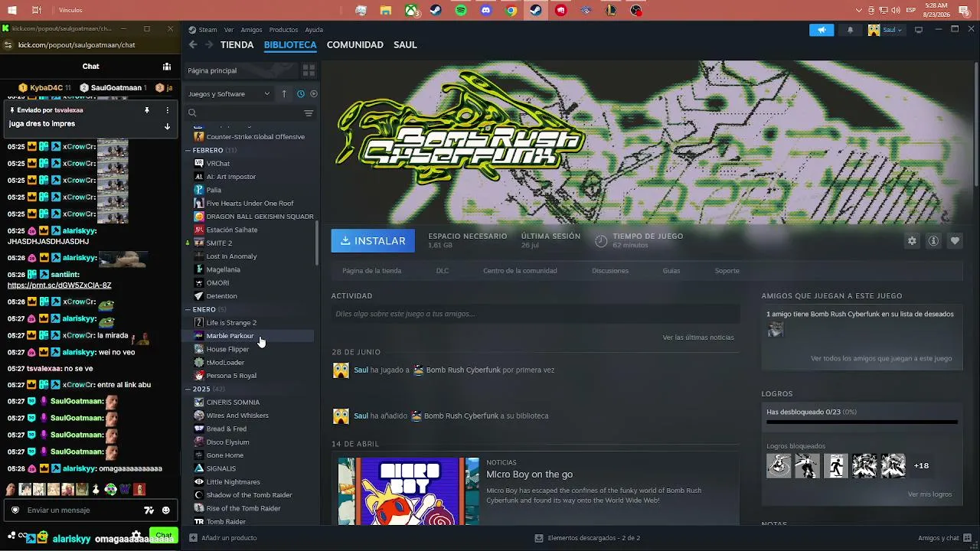Image resolution: width=980 pixels, height=551 pixels.
Task: Open the Soporte link
Action: [727, 271]
